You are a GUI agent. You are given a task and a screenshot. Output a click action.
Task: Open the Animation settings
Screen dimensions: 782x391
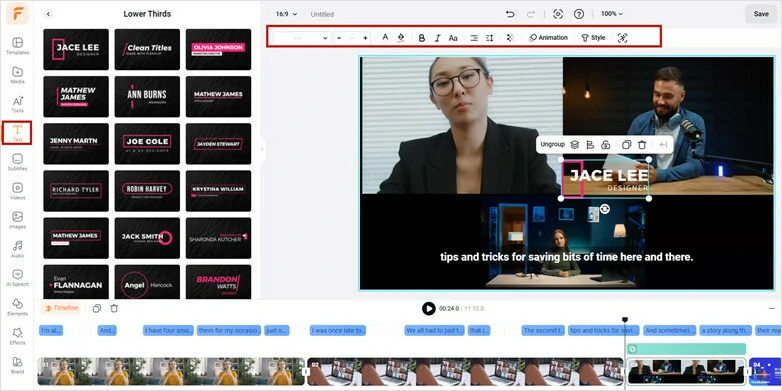coord(548,37)
